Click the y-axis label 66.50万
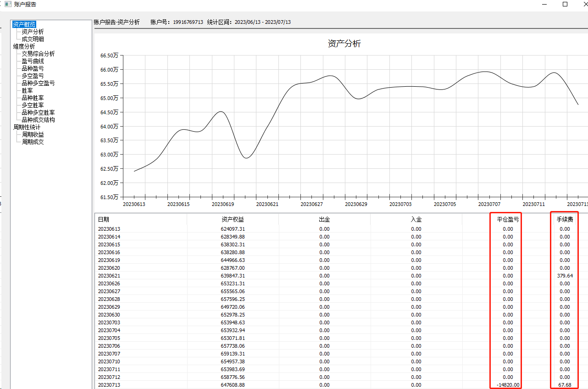Viewport: 588px width, 389px height. tap(109, 56)
